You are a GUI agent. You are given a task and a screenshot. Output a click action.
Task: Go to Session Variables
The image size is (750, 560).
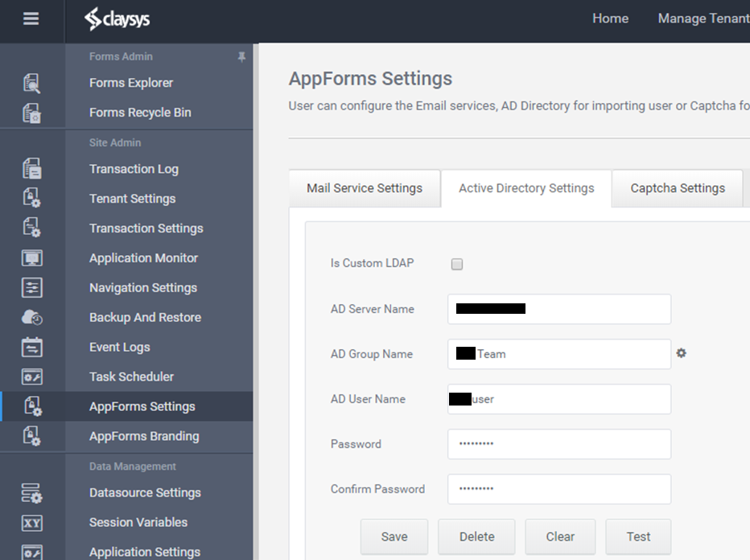coord(138,522)
